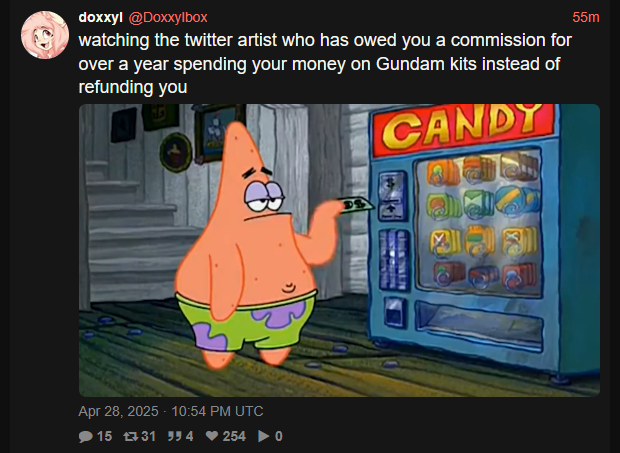The width and height of the screenshot is (620, 453).
Task: Click the play triangle views icon
Action: pos(264,436)
